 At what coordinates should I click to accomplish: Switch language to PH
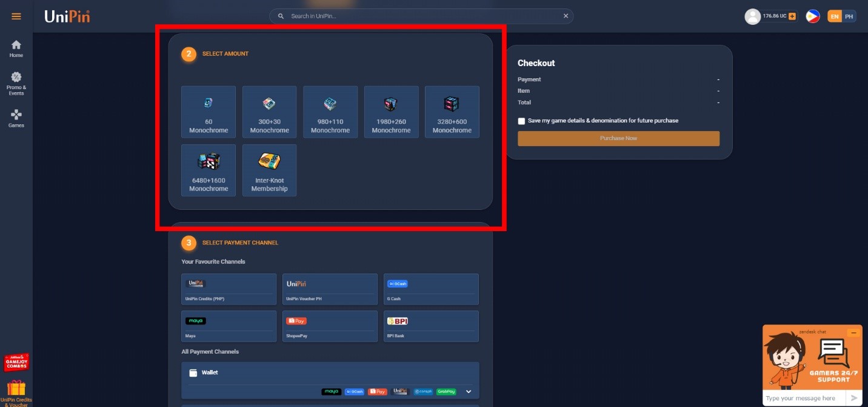click(849, 16)
